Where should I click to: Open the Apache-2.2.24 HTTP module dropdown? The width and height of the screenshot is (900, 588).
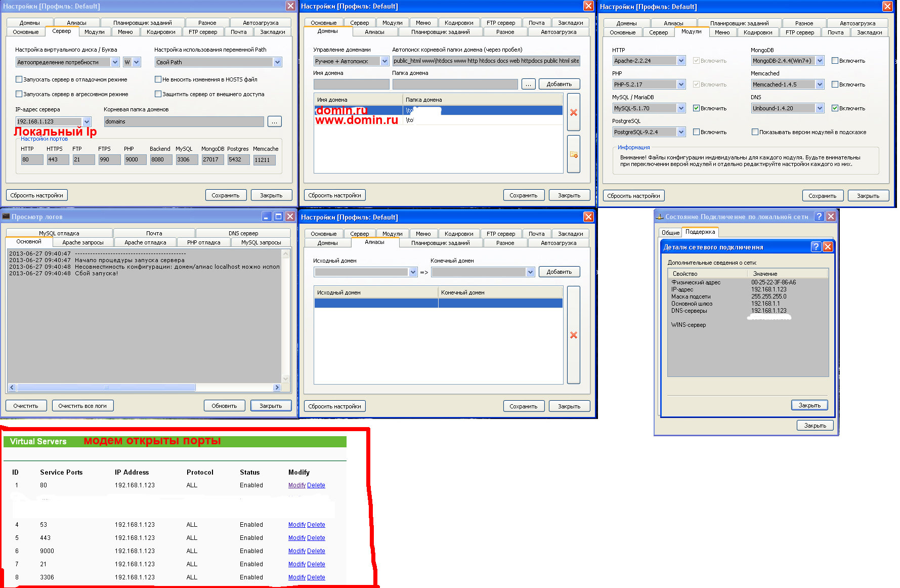click(681, 61)
